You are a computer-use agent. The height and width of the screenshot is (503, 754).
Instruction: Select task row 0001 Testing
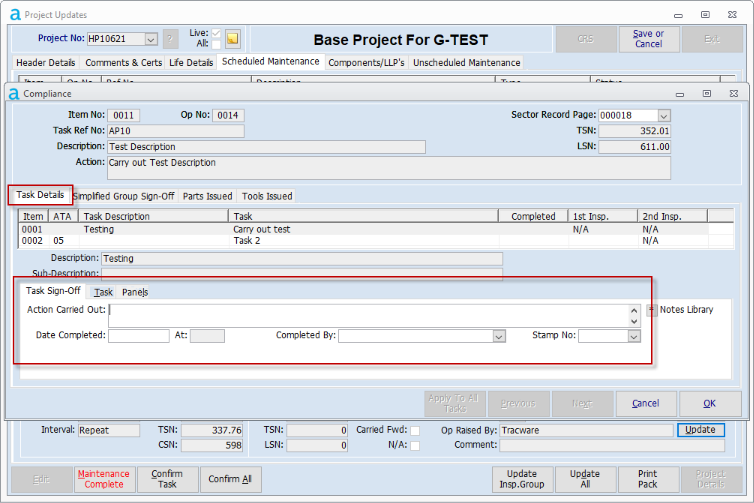pos(376,229)
